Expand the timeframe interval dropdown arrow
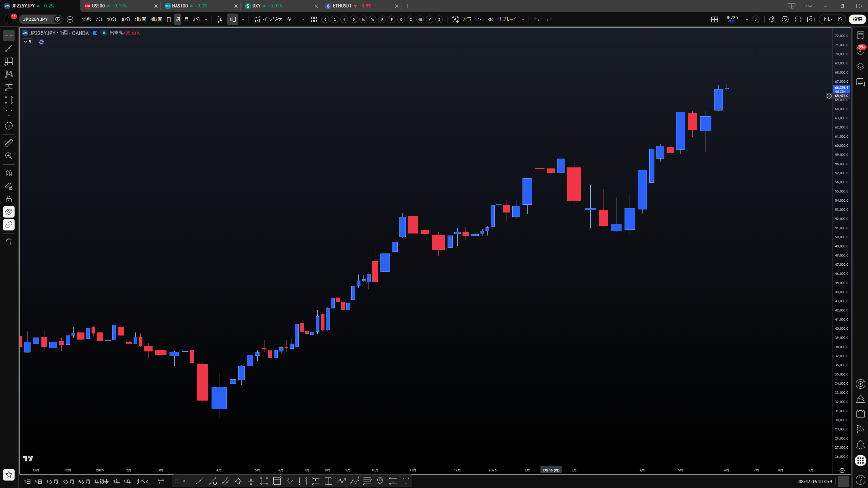 (x=206, y=19)
